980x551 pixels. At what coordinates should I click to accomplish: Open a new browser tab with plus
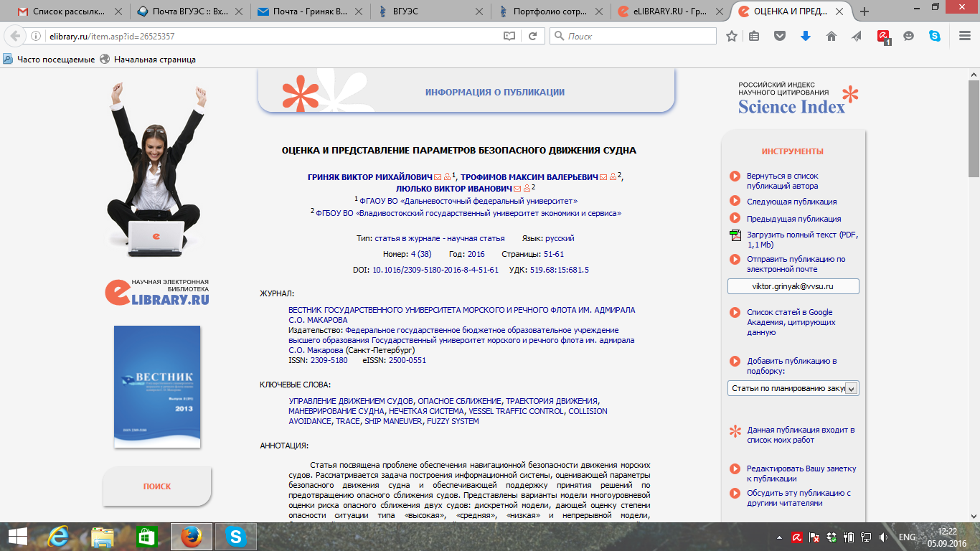pos(864,11)
